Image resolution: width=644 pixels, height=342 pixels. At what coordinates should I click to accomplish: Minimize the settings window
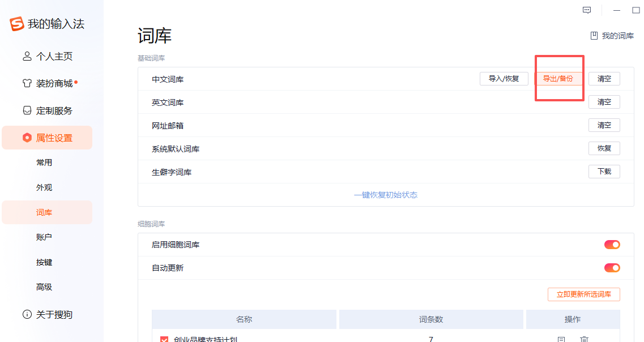point(616,10)
